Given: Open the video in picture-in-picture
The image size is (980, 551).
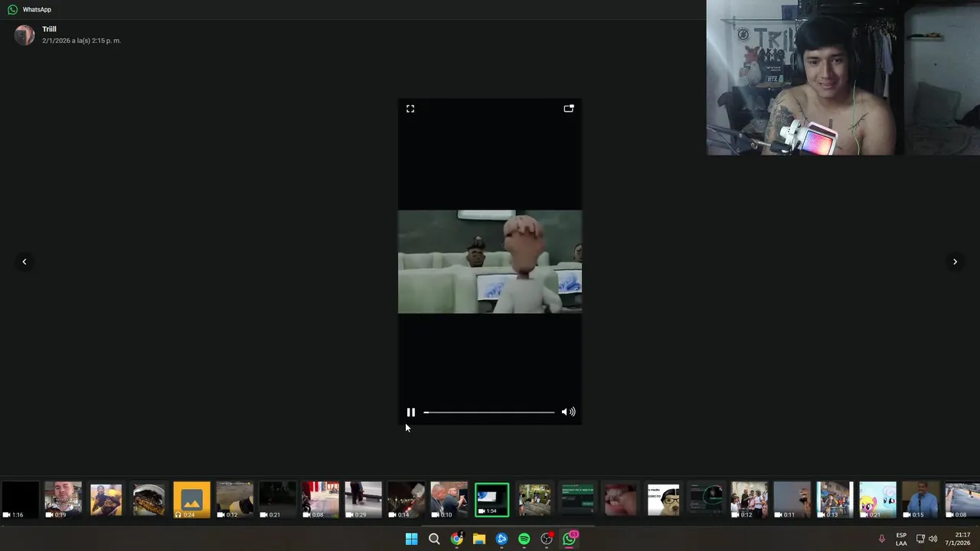Looking at the screenshot, I should [569, 109].
